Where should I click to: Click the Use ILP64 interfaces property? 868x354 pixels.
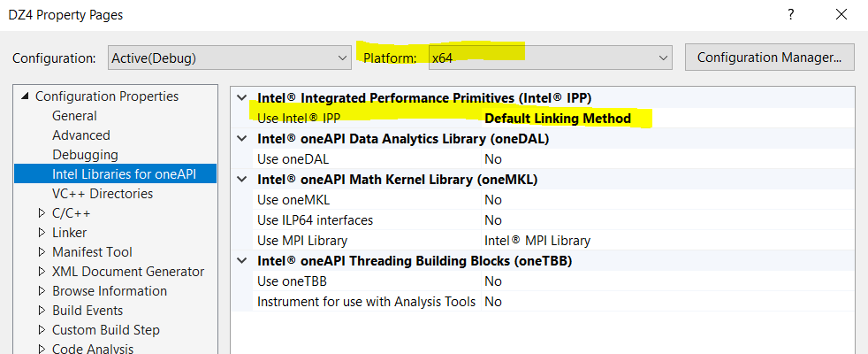(315, 220)
